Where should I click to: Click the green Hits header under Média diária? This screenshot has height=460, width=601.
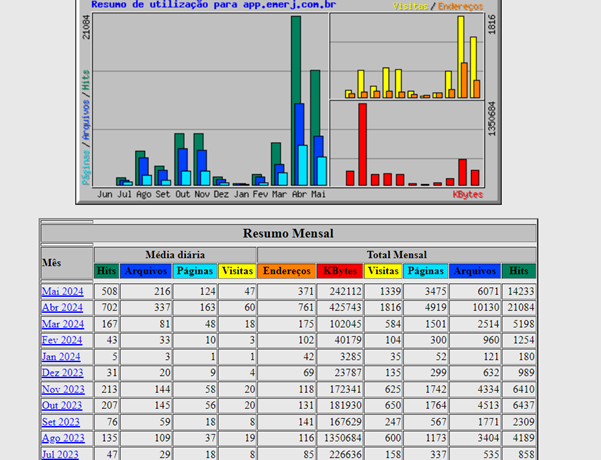pyautogui.click(x=106, y=271)
